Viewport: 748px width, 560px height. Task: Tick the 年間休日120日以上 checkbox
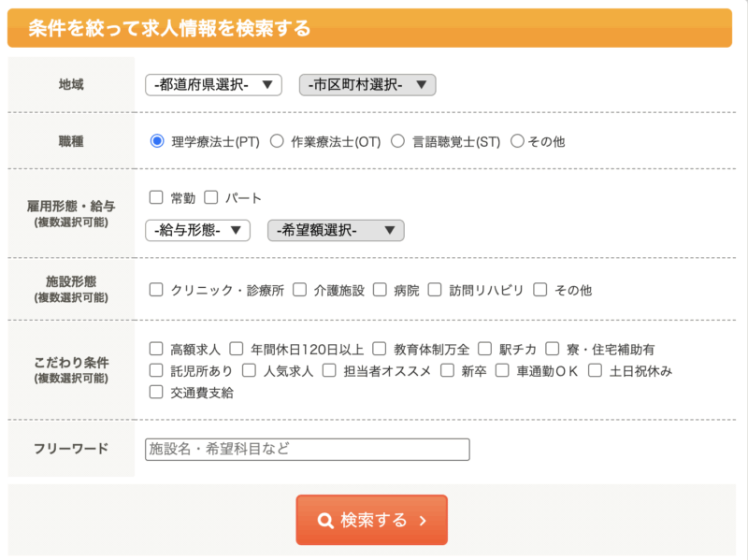coord(237,349)
